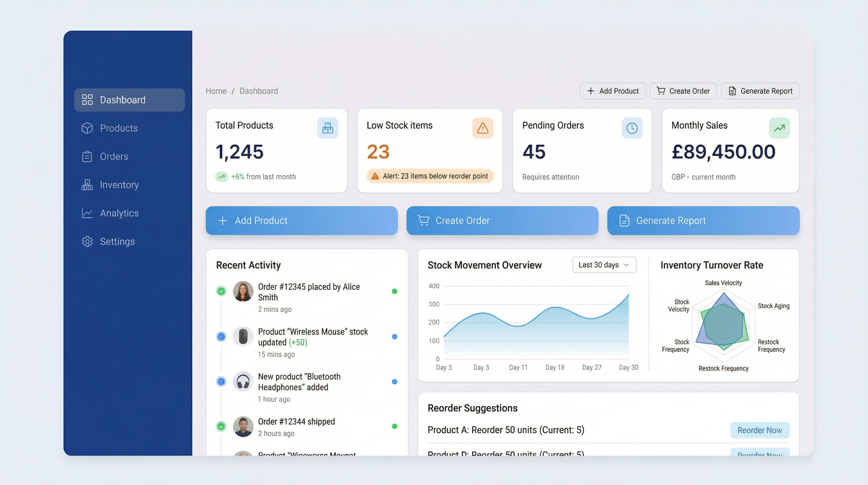This screenshot has width=868, height=485.
Task: Click the Total Products package icon
Action: tap(327, 128)
